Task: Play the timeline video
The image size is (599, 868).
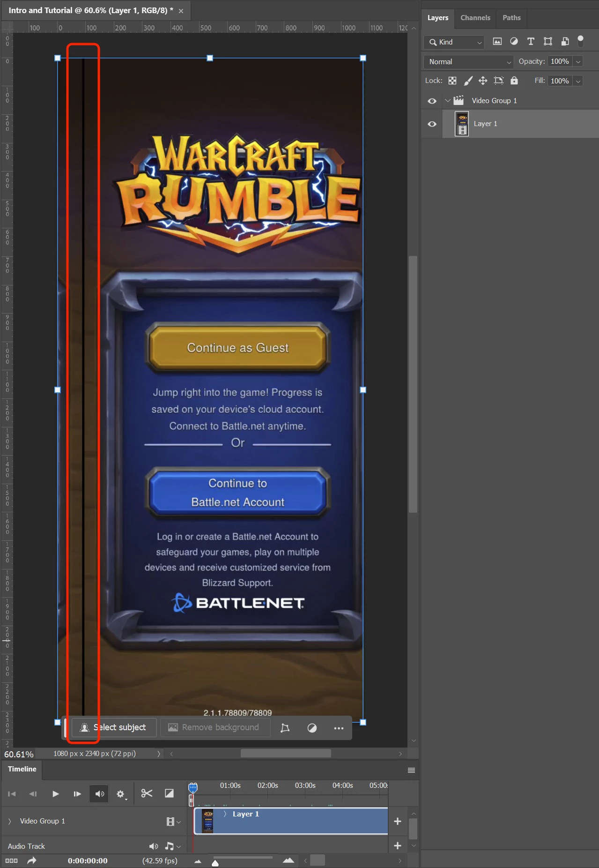Action: pos(55,794)
